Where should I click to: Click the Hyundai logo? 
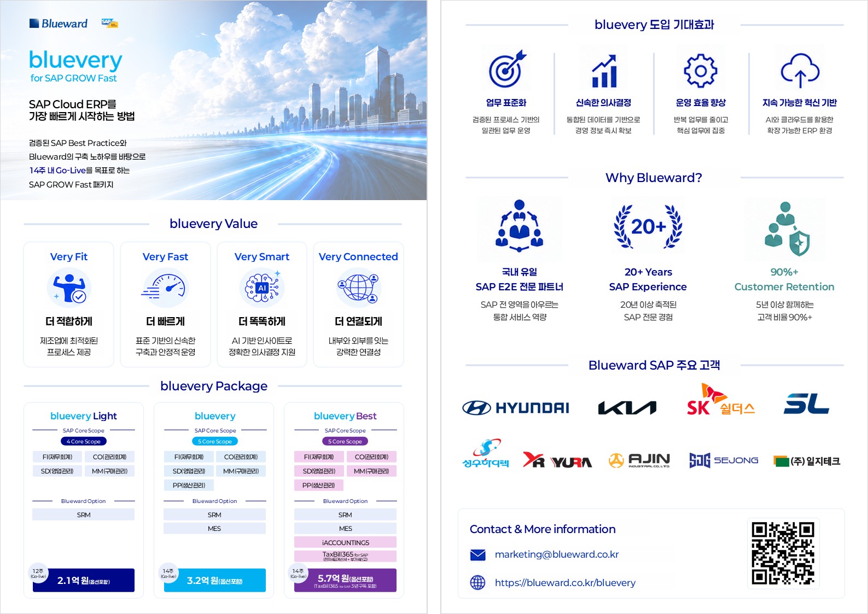[x=516, y=407]
